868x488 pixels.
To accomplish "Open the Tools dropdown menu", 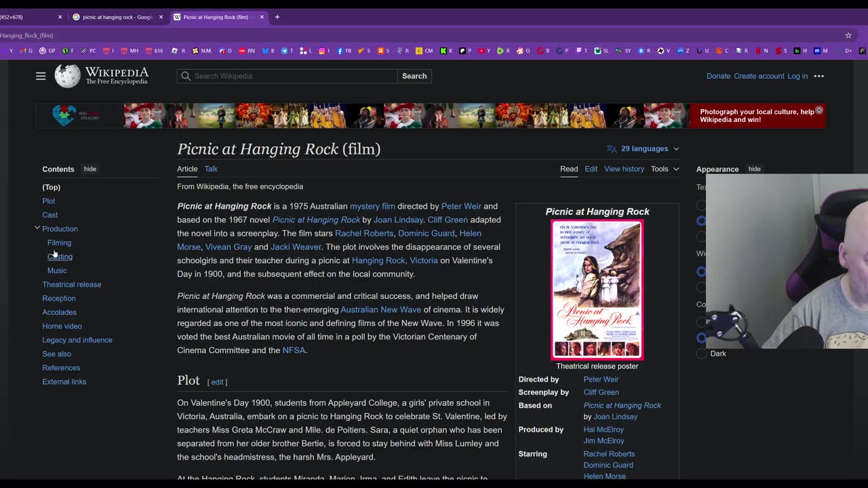I will (665, 169).
